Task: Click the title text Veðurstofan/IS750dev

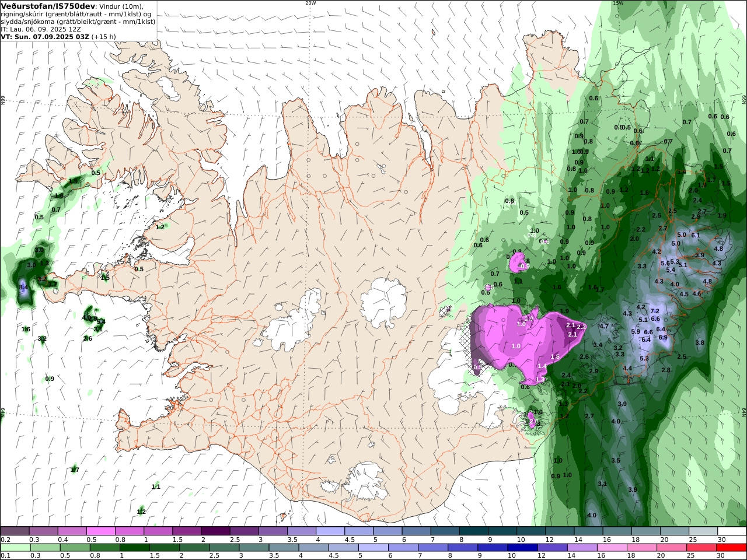Action: click(x=48, y=6)
